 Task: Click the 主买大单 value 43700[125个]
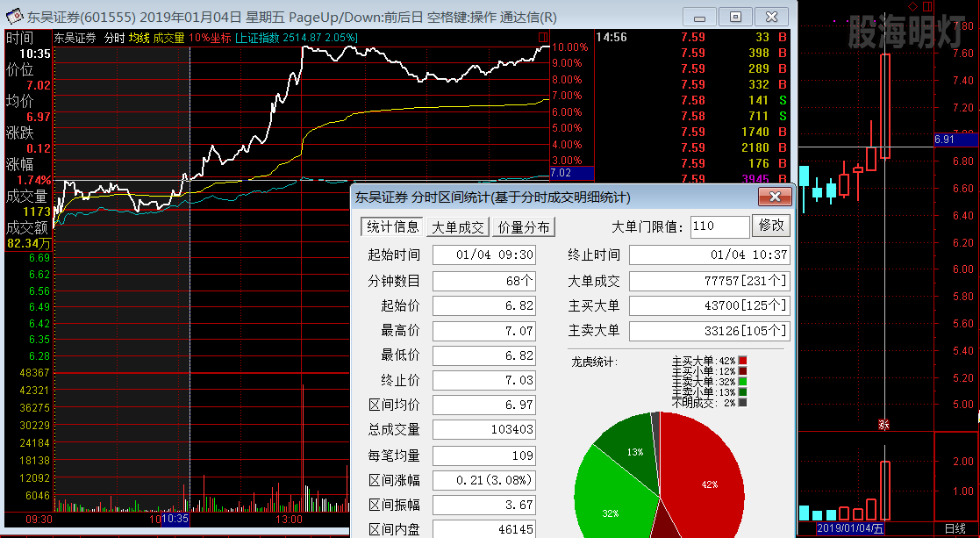click(x=710, y=305)
